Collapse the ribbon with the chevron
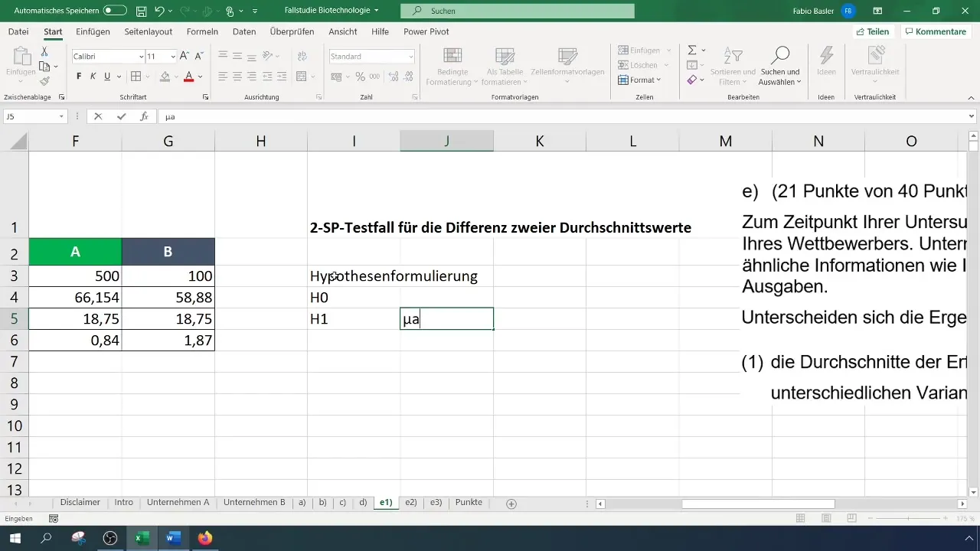The width and height of the screenshot is (980, 551). pyautogui.click(x=972, y=97)
